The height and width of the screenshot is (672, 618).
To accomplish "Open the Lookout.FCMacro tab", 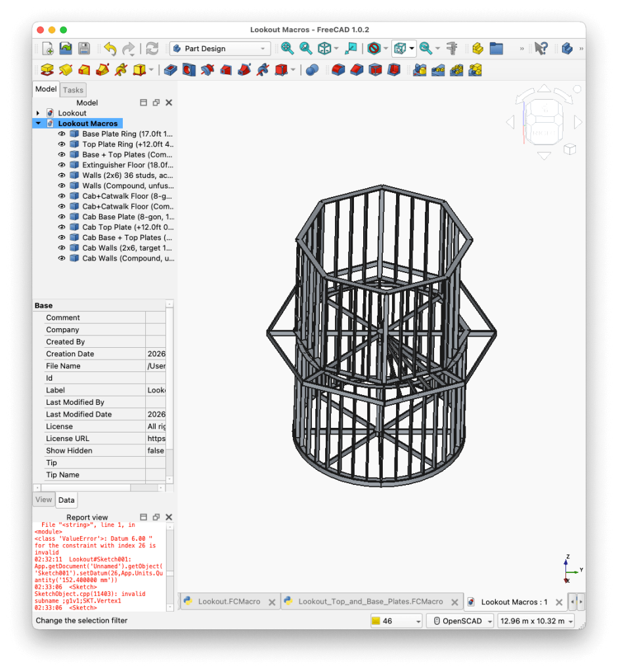I will pos(229,601).
